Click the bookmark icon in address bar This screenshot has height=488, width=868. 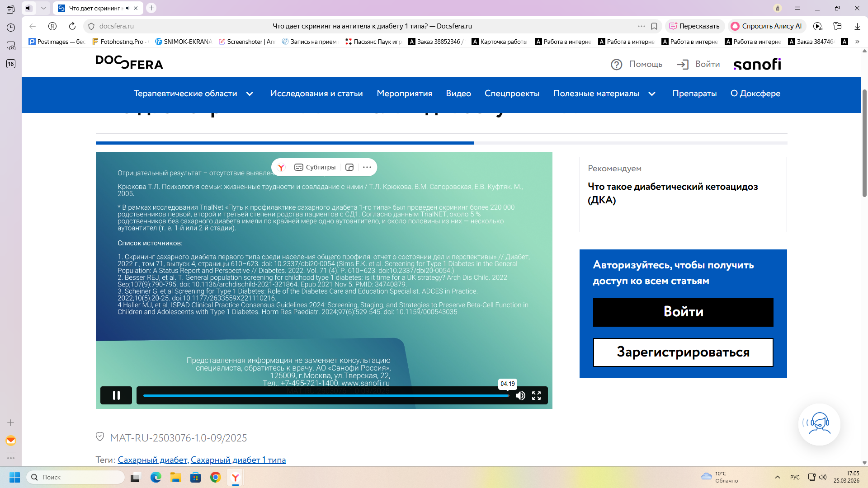[654, 26]
